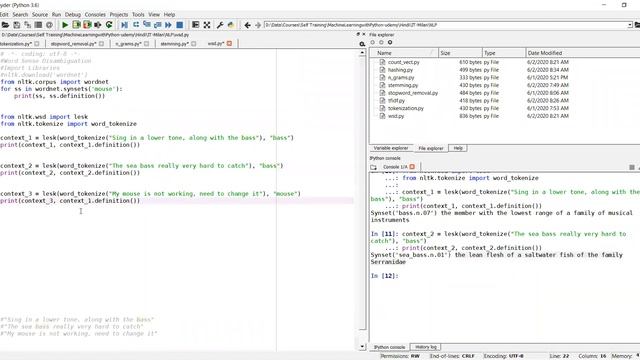640x360 pixels.
Task: Browse a working directory folder icon
Action: [637, 25]
